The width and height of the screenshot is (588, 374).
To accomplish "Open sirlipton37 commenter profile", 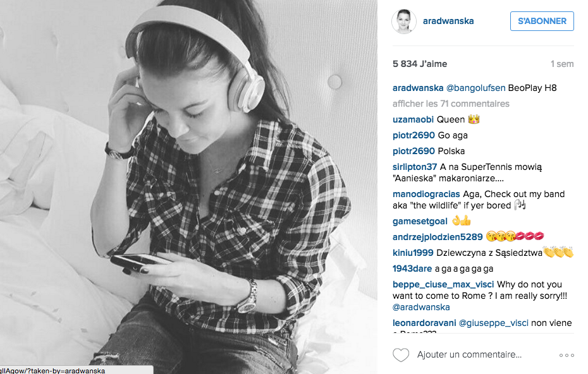I will pyautogui.click(x=415, y=167).
